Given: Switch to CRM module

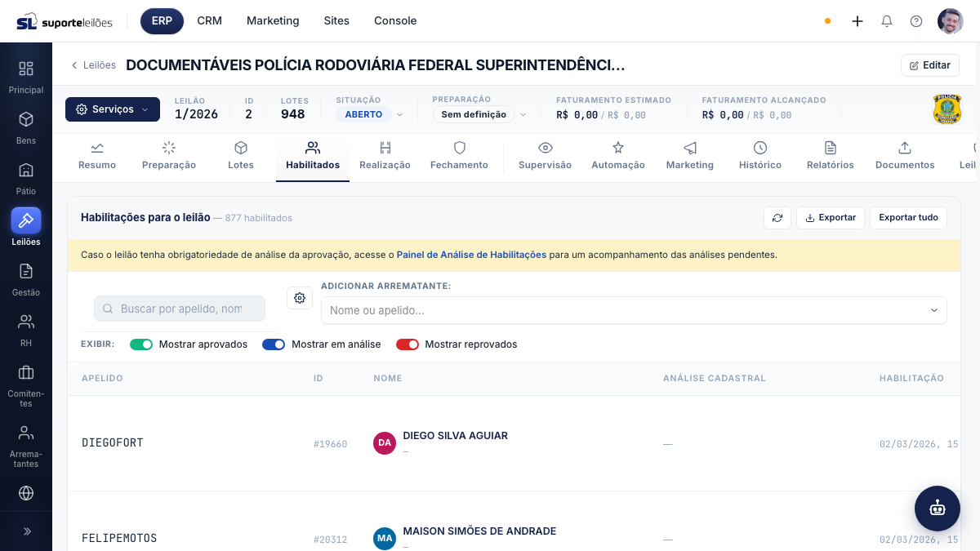Looking at the screenshot, I should coord(210,21).
